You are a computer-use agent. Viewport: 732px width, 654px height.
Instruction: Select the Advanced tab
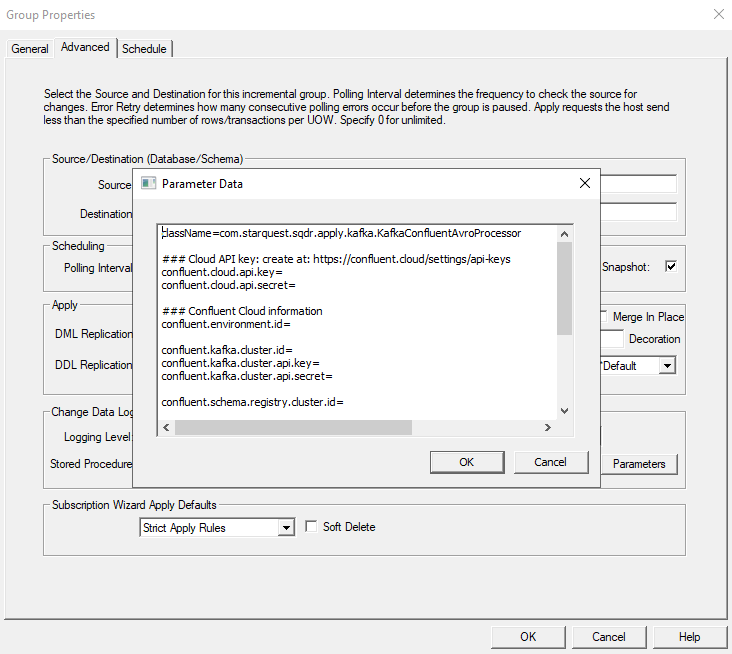click(85, 48)
